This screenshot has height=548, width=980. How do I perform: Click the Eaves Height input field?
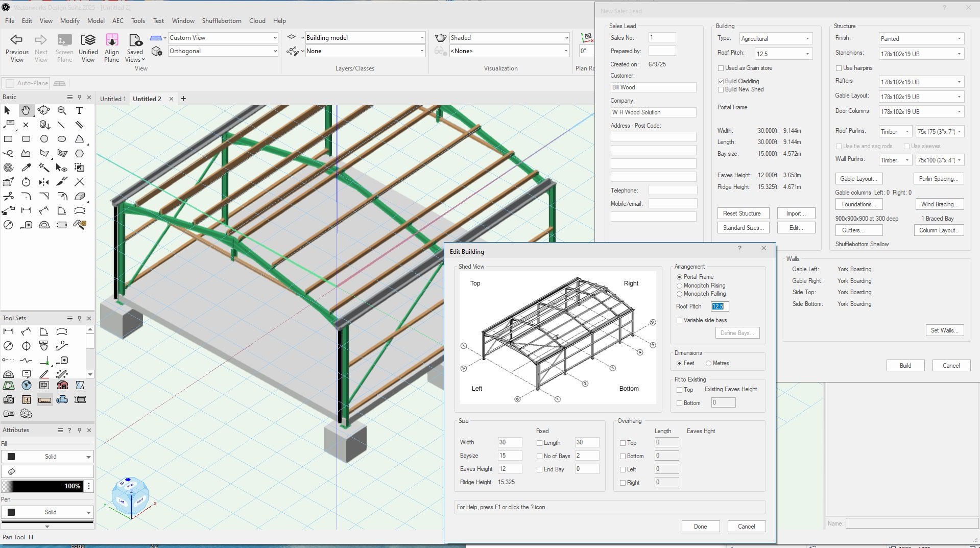point(509,469)
